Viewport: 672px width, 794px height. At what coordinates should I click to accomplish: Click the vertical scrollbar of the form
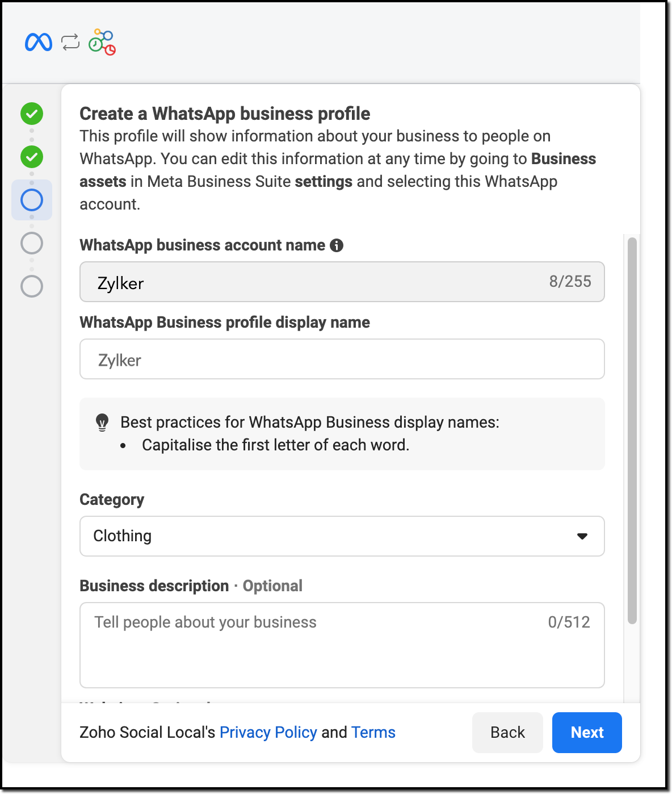632,432
